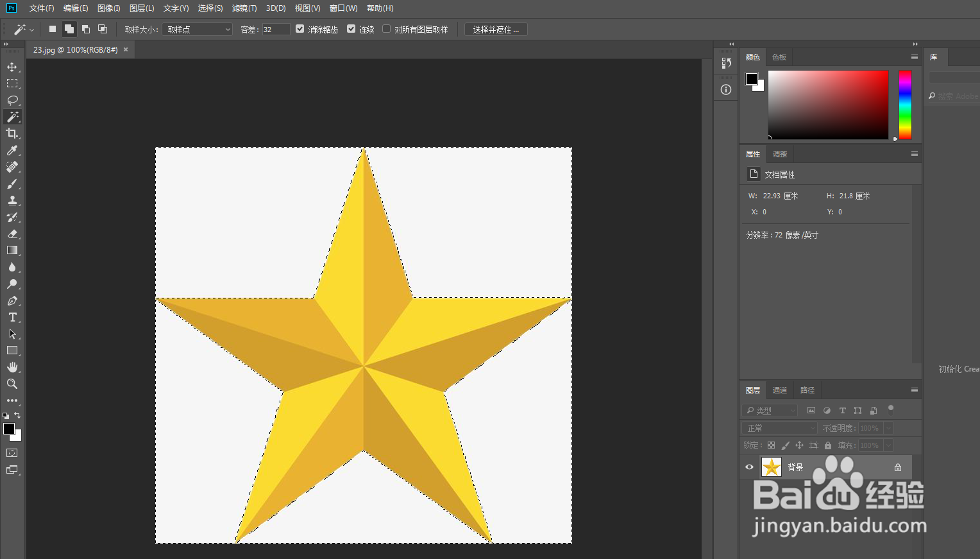
Task: Select the Spot Healing Brush tool
Action: coord(12,167)
